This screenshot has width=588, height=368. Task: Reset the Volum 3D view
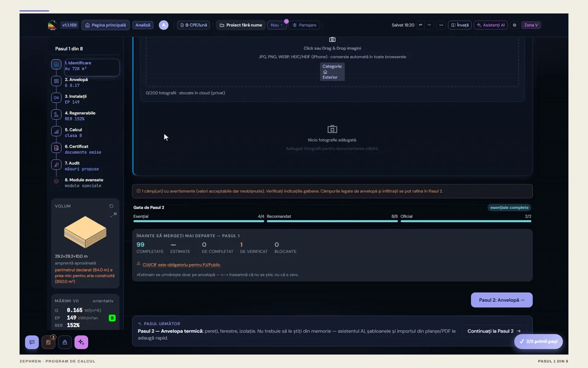click(111, 206)
